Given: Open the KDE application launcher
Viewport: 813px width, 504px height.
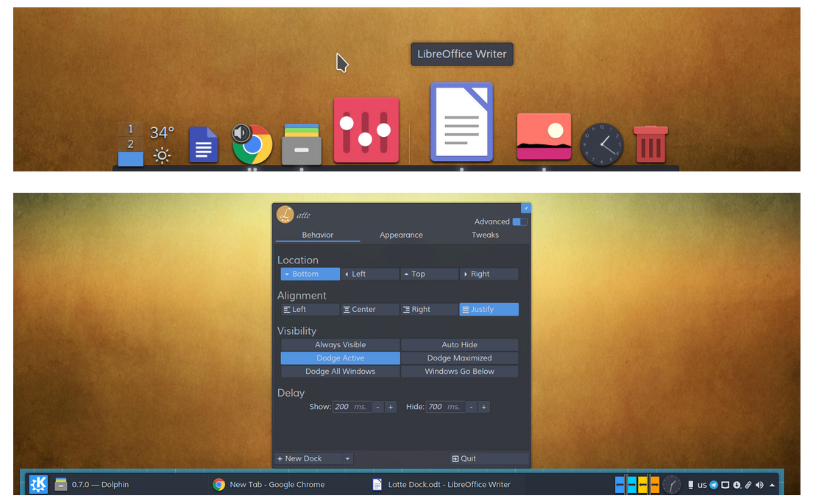Looking at the screenshot, I should tap(38, 485).
